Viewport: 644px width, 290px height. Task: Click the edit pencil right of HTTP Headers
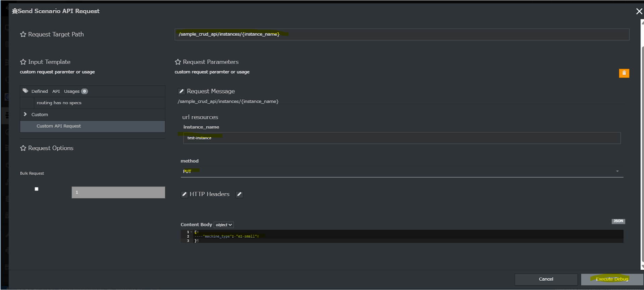coord(239,194)
